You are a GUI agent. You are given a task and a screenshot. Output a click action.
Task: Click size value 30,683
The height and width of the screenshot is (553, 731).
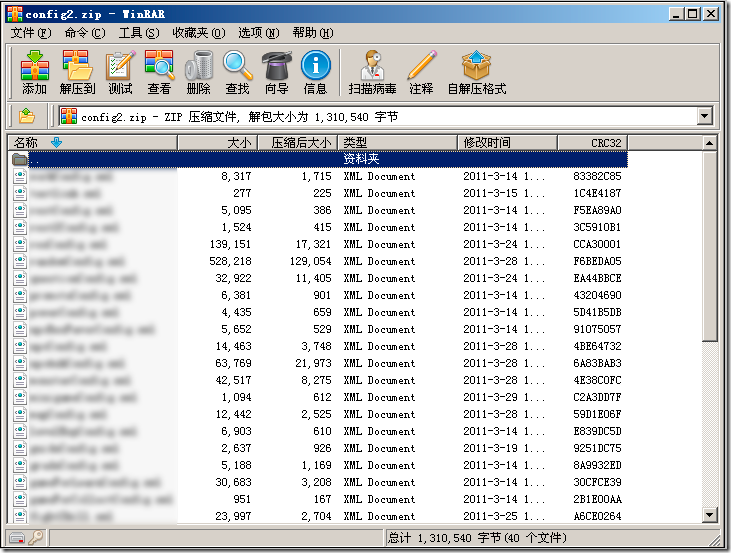[234, 482]
